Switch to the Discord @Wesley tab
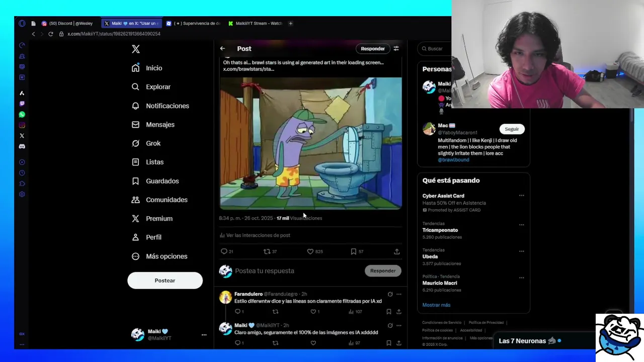 click(x=67, y=23)
